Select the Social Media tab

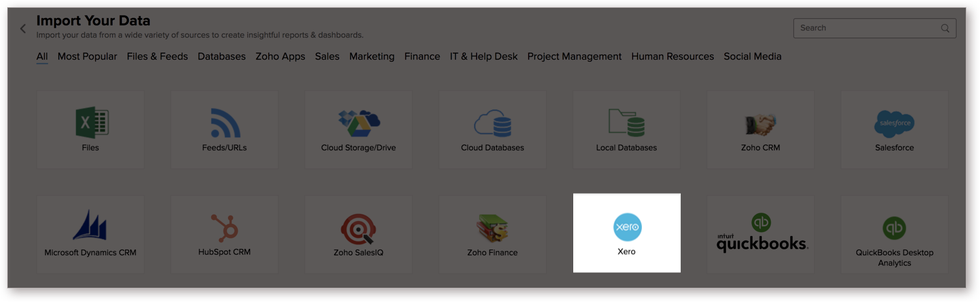click(753, 56)
